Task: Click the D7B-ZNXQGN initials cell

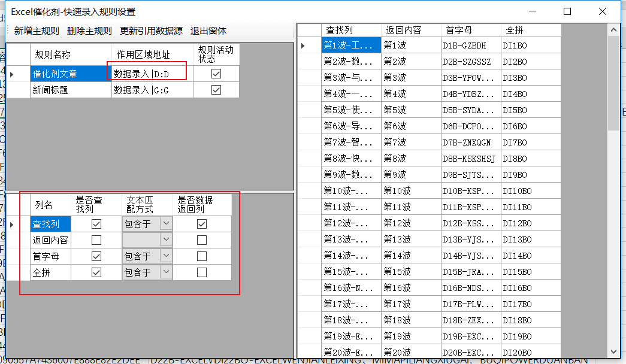Action: click(x=471, y=142)
